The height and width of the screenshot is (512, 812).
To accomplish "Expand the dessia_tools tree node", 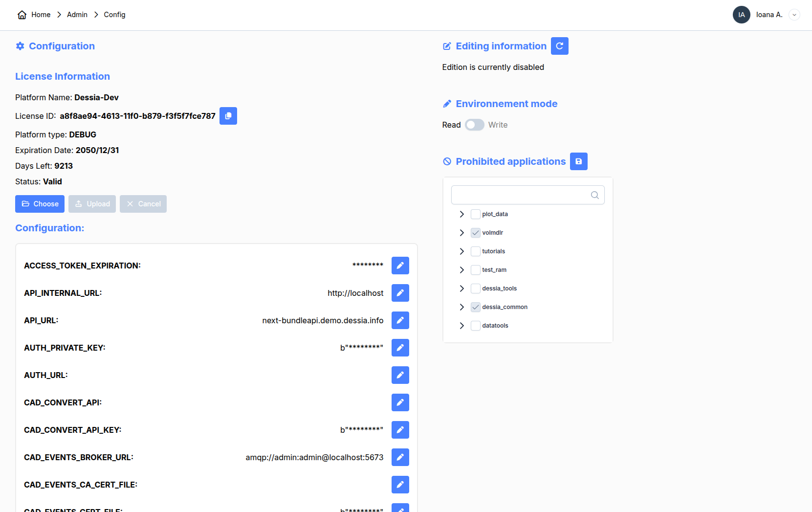I will 461,289.
